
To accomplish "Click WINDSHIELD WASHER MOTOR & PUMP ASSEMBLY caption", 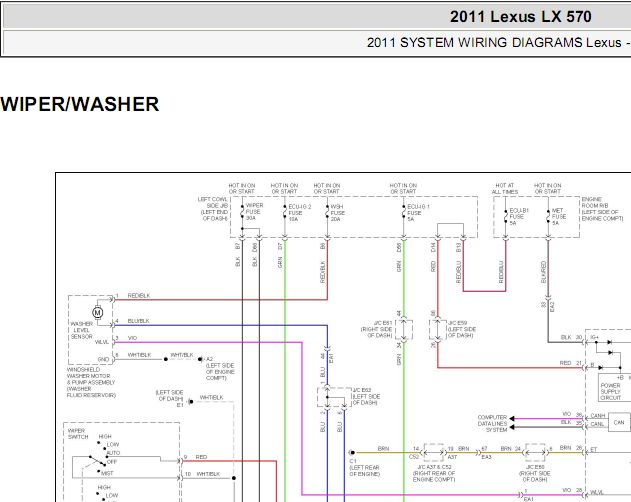I will 91,382.
